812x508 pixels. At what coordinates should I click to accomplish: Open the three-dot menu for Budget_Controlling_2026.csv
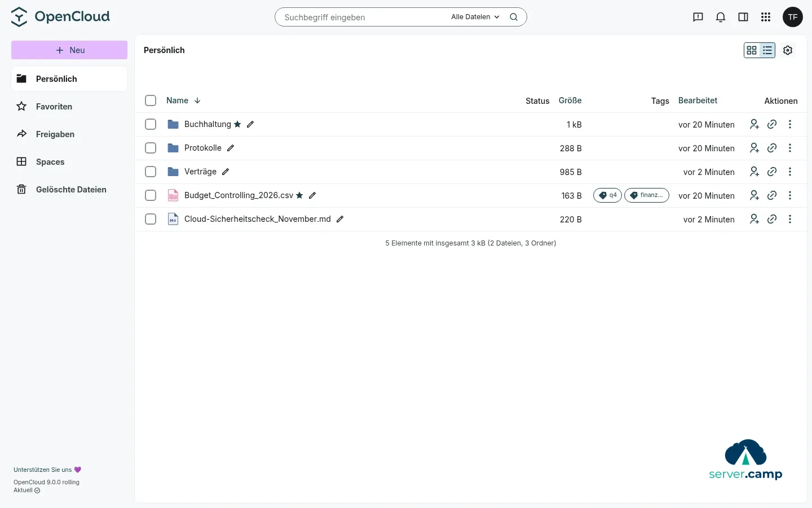coord(790,195)
